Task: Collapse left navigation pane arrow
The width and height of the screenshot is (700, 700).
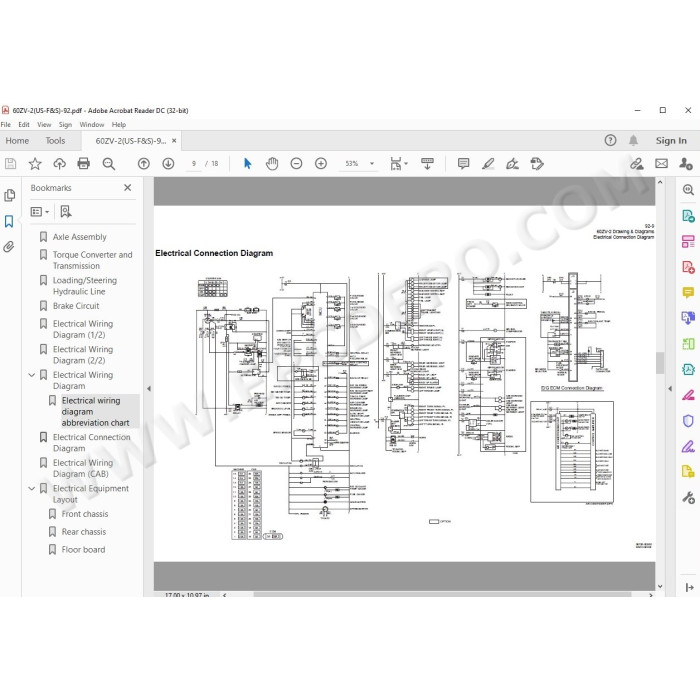Action: [x=149, y=388]
